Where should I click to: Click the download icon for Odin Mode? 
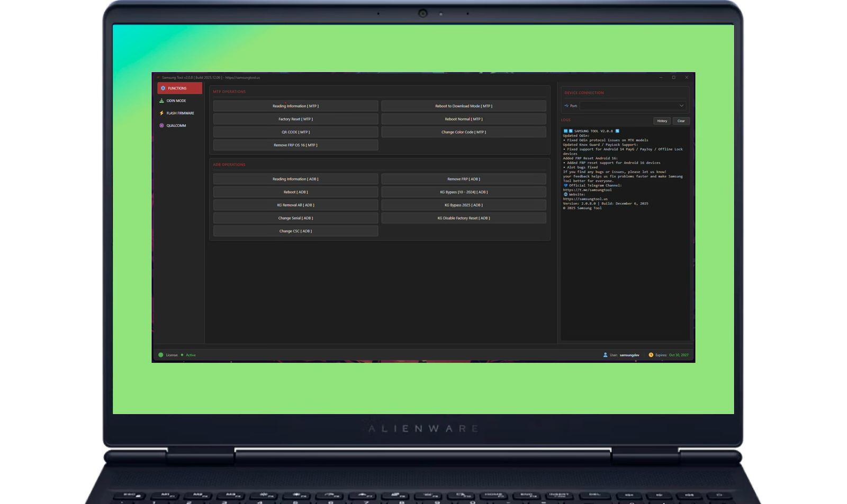pos(161,101)
